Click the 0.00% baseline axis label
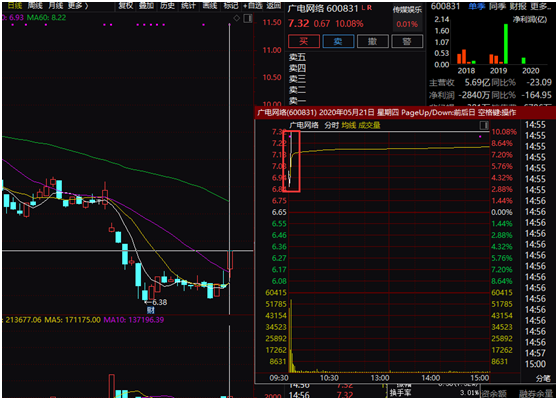This screenshot has height=400, width=558. tap(502, 212)
